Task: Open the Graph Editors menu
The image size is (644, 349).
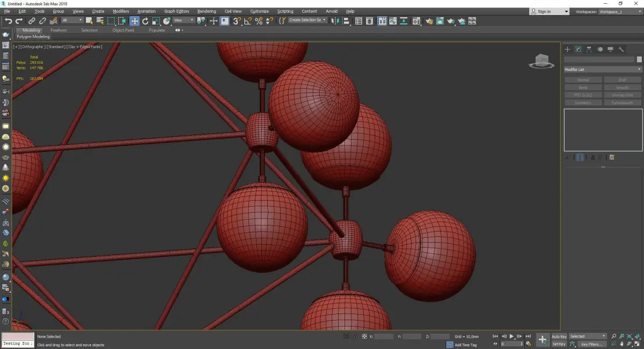Action: click(x=177, y=11)
